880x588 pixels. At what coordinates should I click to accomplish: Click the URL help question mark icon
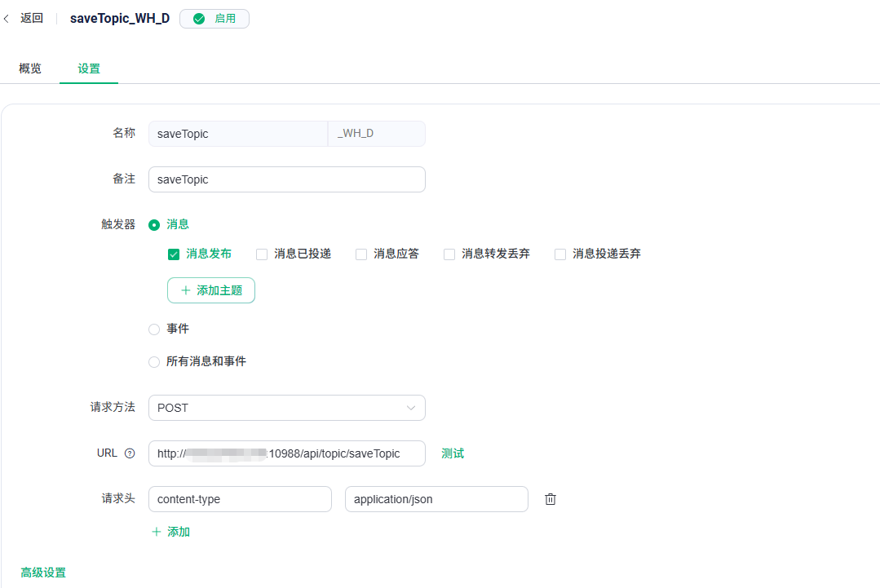point(130,453)
